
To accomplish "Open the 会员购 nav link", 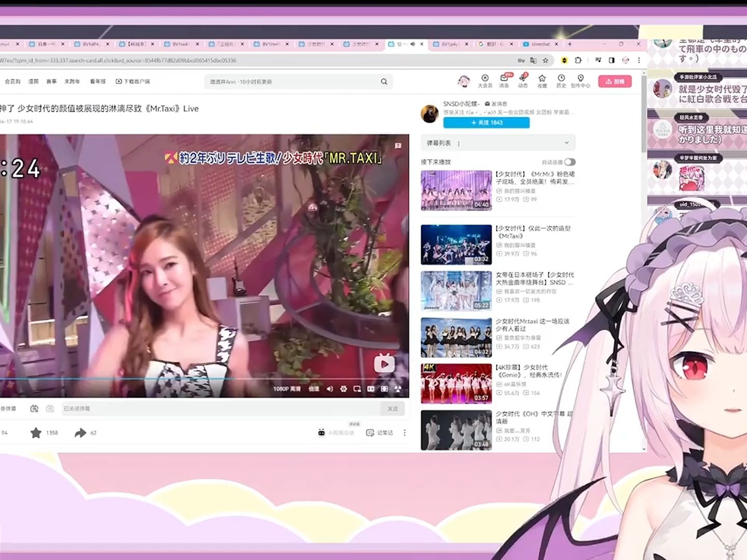I will coord(13,81).
